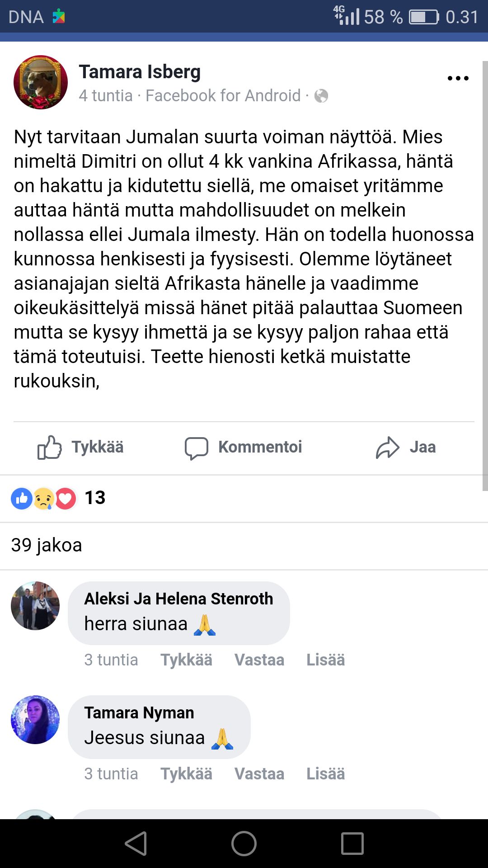Image resolution: width=488 pixels, height=868 pixels.
Task: Tap the Jaa share arrow icon
Action: pos(388,448)
